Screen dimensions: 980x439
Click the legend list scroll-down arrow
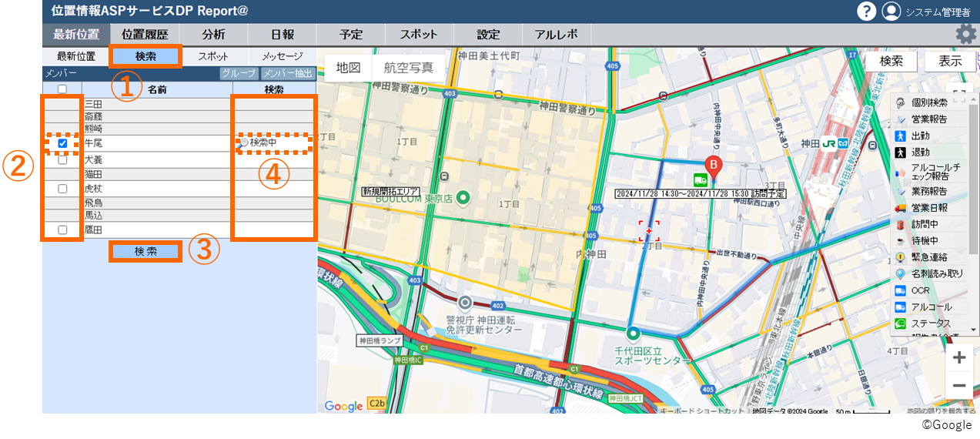coord(975,330)
